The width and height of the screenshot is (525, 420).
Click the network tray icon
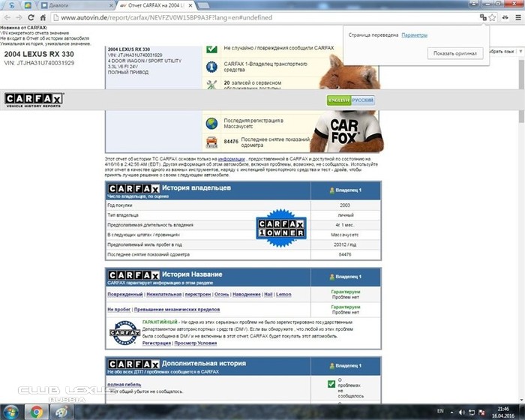click(x=472, y=412)
